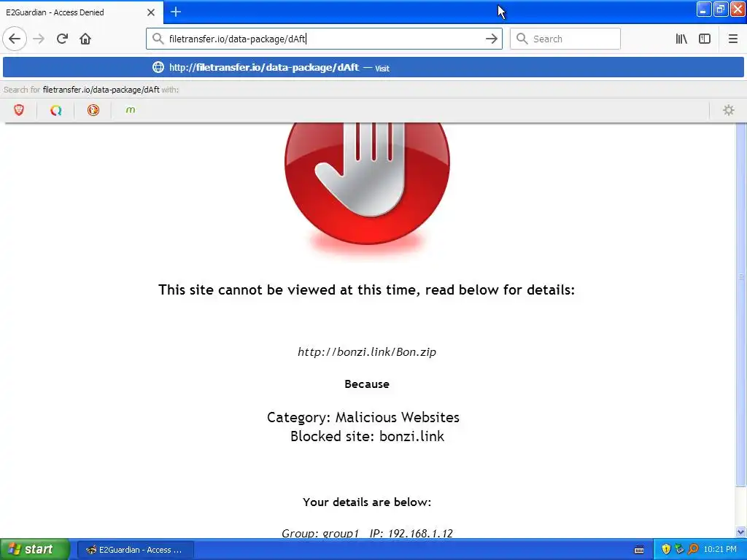This screenshot has height=560, width=747.
Task: Open the home page via house icon
Action: coord(85,39)
